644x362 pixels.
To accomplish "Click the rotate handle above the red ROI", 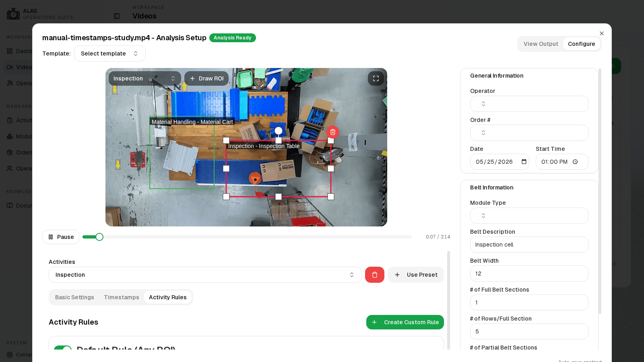I will [x=279, y=131].
